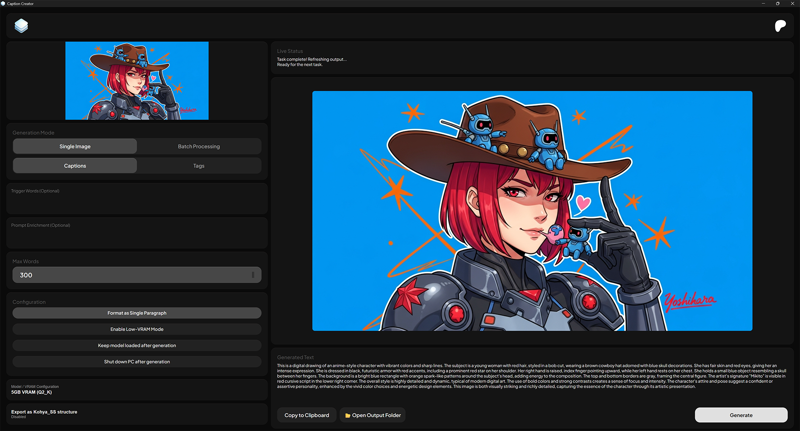Enable Low-VRAM Mode
This screenshot has width=800, height=431.
pos(137,329)
